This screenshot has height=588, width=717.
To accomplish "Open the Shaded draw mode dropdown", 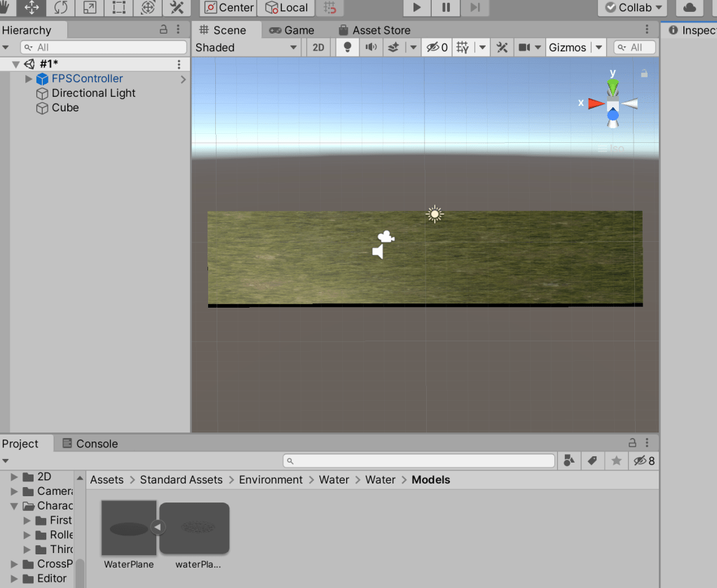I will pos(246,48).
